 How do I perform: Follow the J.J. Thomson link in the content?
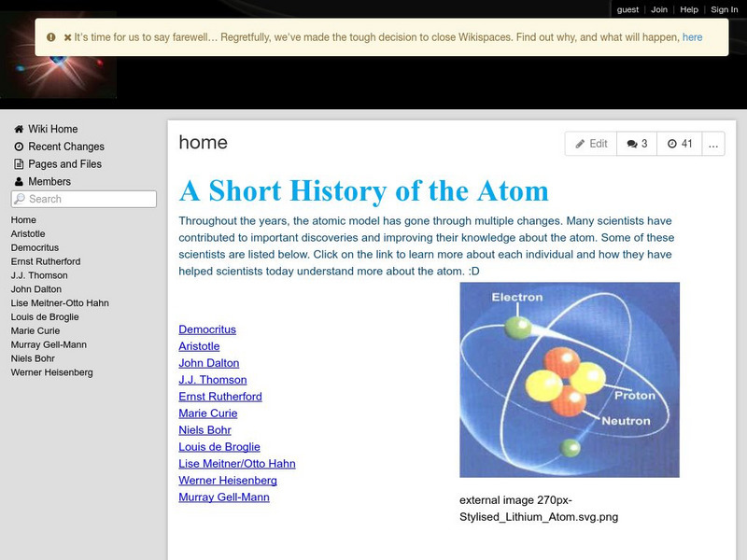pos(213,380)
